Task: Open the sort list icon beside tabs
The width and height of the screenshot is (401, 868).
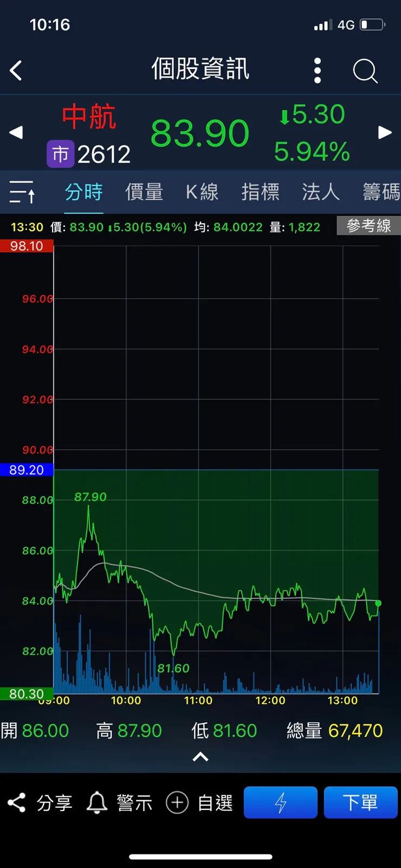Action: click(23, 192)
